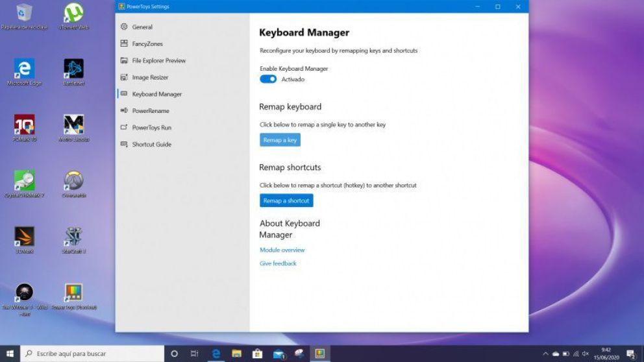Open Task View on the taskbar
Viewport: 644px width, 362px height.
195,354
